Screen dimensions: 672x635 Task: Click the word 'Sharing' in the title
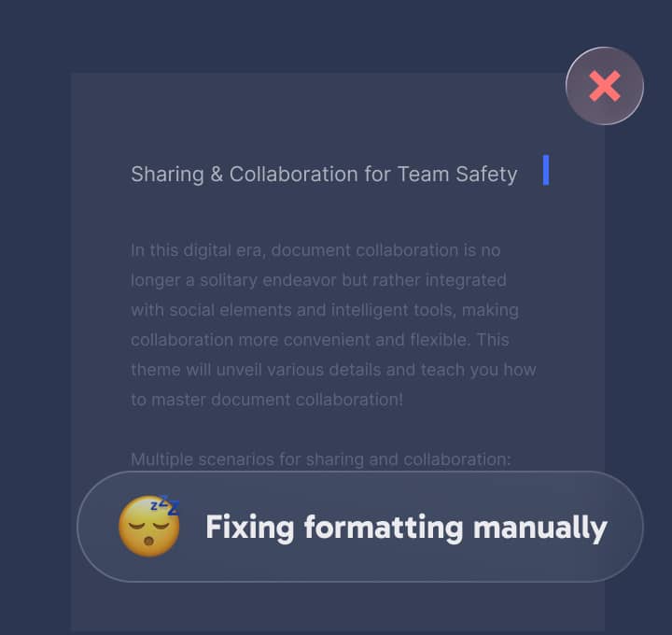[x=167, y=174]
